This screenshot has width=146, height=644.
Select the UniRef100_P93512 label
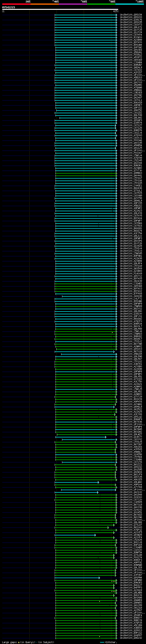[131, 55]
